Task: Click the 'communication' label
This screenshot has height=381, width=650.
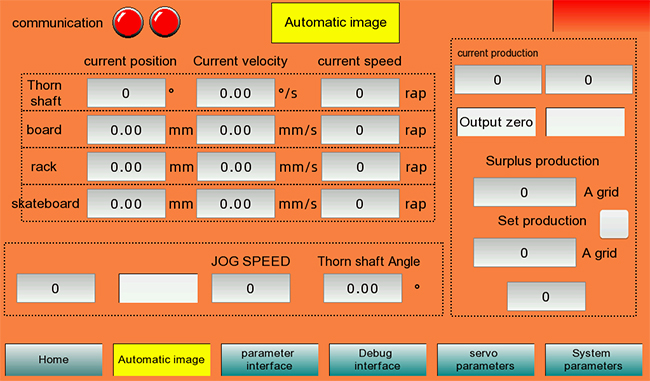Action: click(57, 23)
